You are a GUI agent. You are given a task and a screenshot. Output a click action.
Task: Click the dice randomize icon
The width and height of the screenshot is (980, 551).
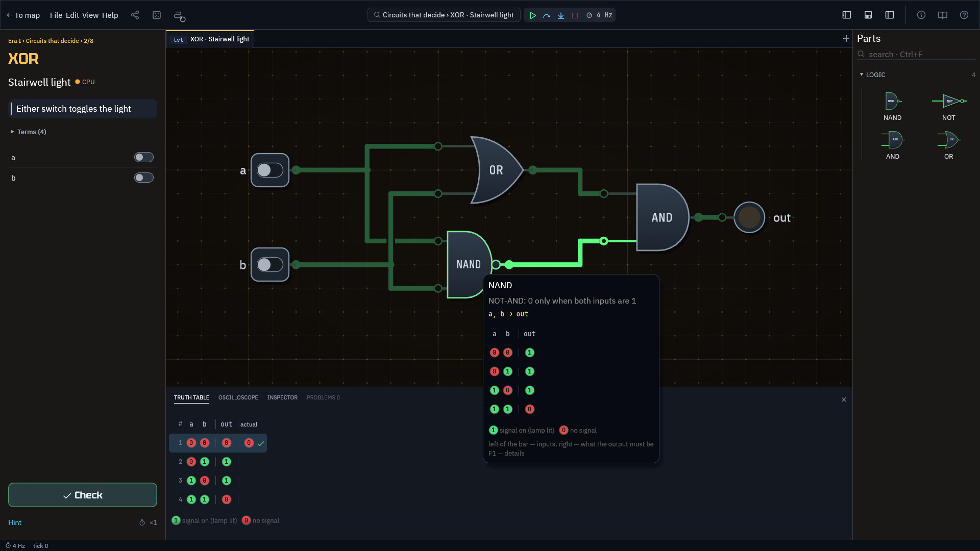157,15
